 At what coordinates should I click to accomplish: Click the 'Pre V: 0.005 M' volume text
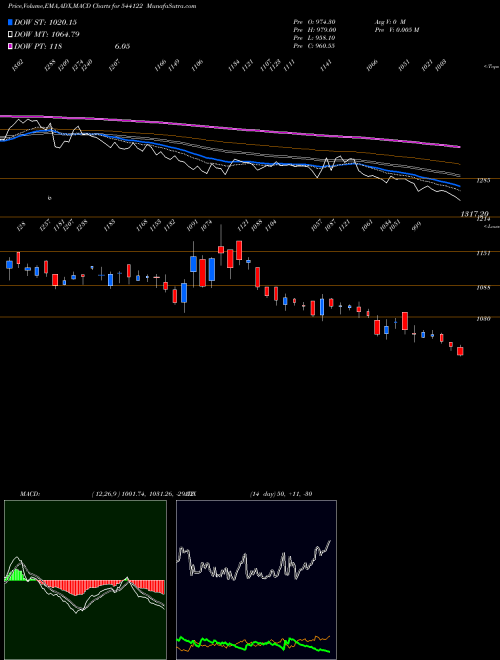(x=396, y=30)
